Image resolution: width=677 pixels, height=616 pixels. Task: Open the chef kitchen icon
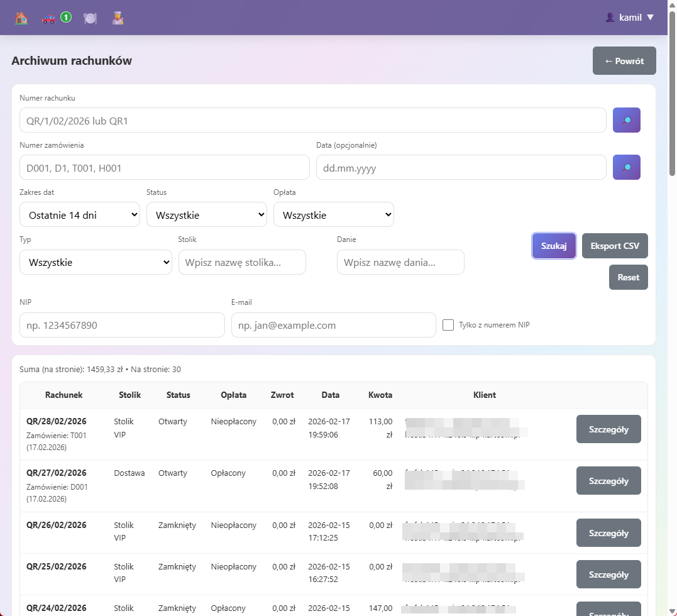(x=118, y=18)
